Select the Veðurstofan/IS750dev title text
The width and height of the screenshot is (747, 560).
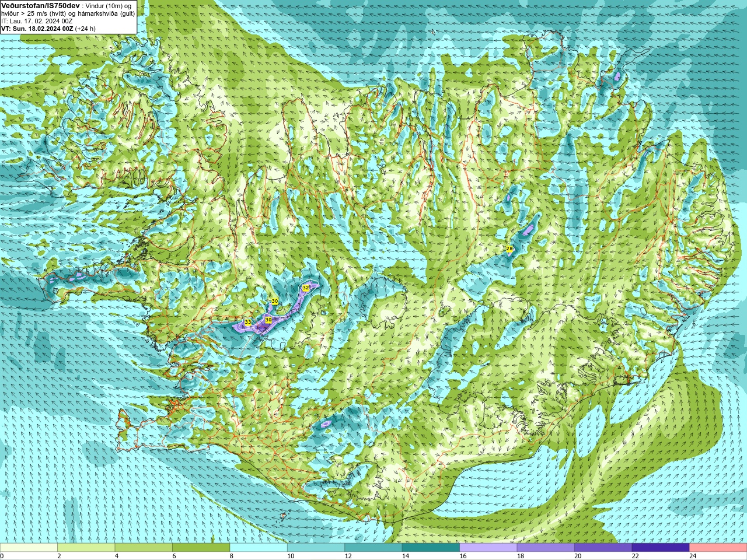[40, 5]
